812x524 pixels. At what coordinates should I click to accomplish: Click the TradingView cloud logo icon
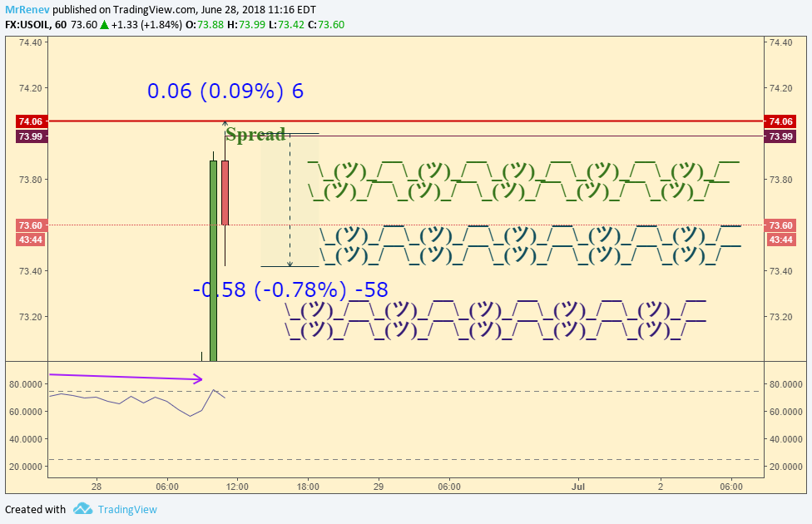click(x=83, y=508)
